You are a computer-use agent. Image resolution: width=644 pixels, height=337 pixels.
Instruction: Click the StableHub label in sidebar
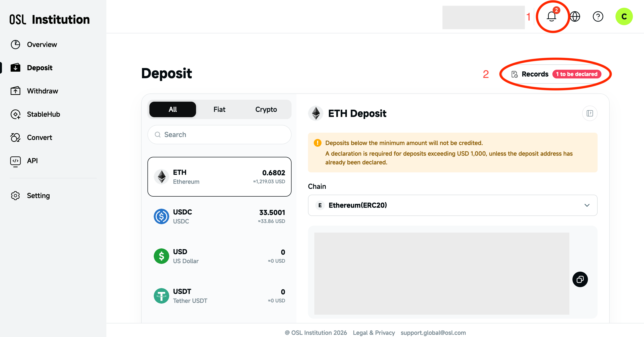(x=44, y=114)
